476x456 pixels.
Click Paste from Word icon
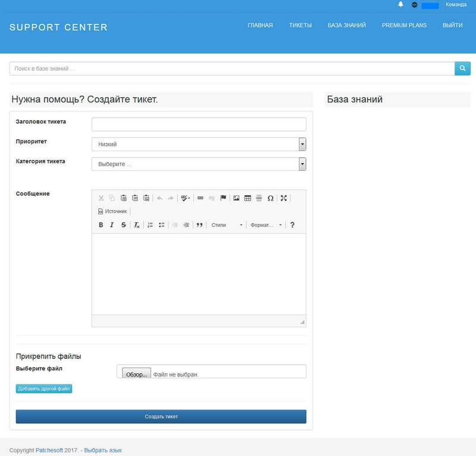[146, 198]
